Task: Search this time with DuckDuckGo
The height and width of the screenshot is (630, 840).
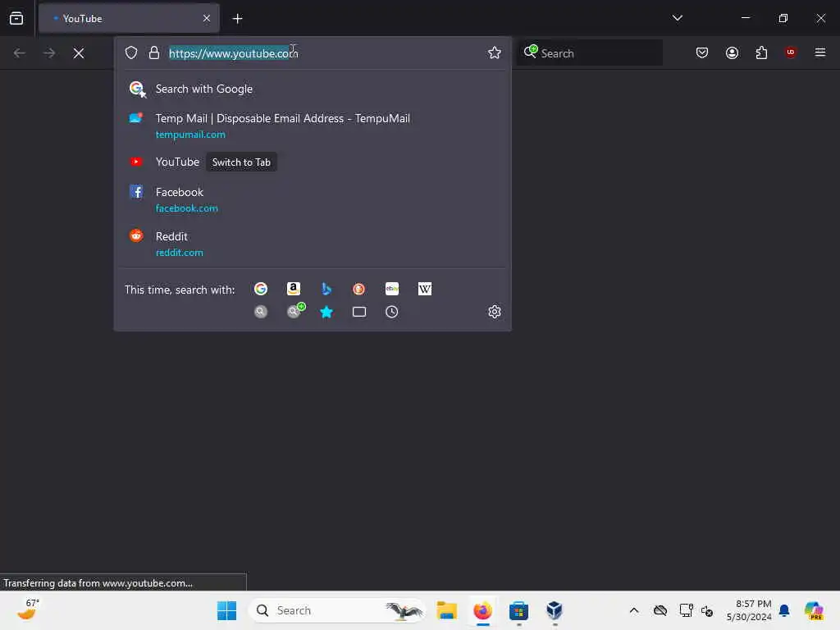Action: 359,290
